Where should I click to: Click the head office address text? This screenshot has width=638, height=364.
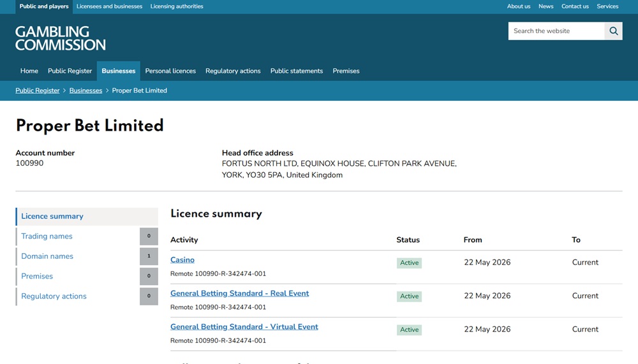339,169
